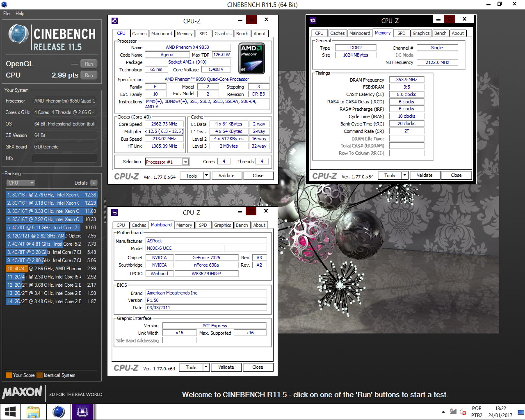Click the Cinebench sphere logo

point(18,34)
